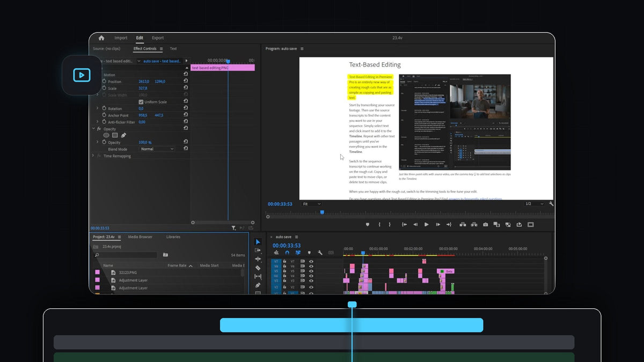Click the Extract button in Program Monitor
The width and height of the screenshot is (644, 362).
point(474,225)
